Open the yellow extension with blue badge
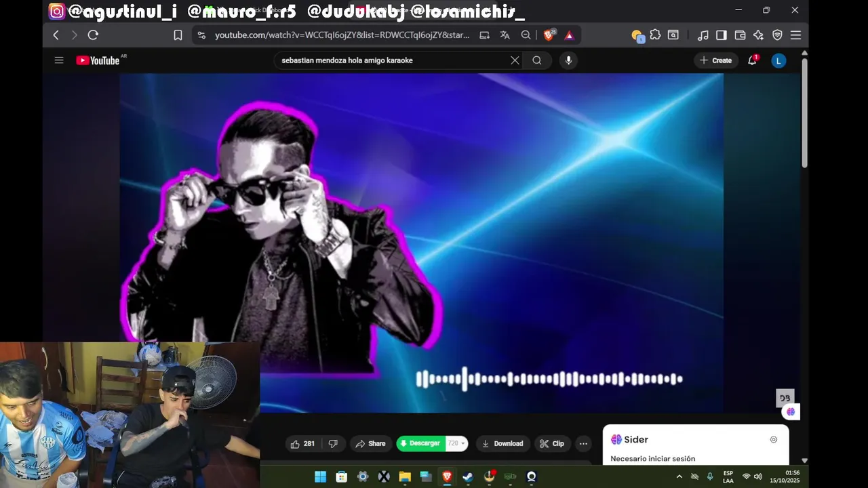The image size is (868, 488). click(637, 35)
